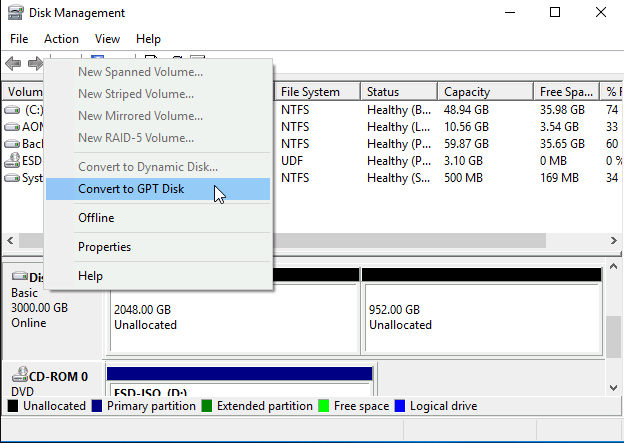Click the 3000.00 GB disk size label
The image size is (624, 443).
39,308
